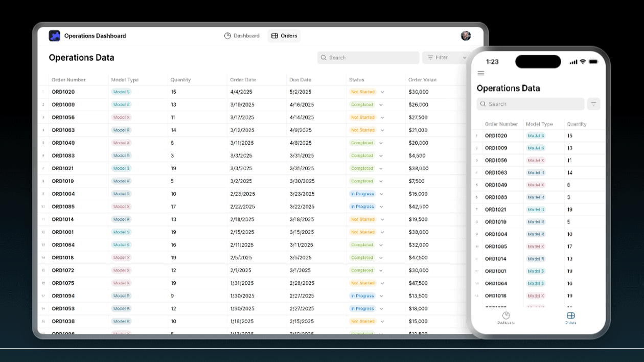Open status chevron in the ORD1056 row
The image size is (644, 362).
382,118
